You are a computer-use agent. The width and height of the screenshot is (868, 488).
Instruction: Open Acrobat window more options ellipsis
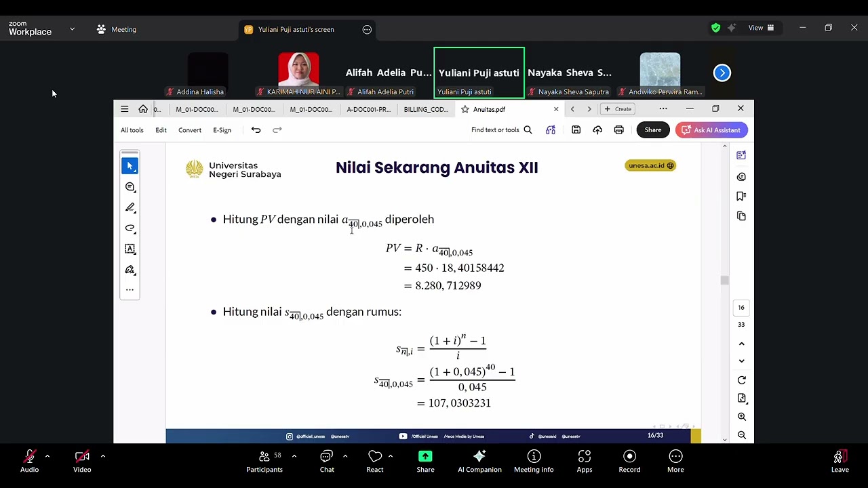(x=663, y=108)
